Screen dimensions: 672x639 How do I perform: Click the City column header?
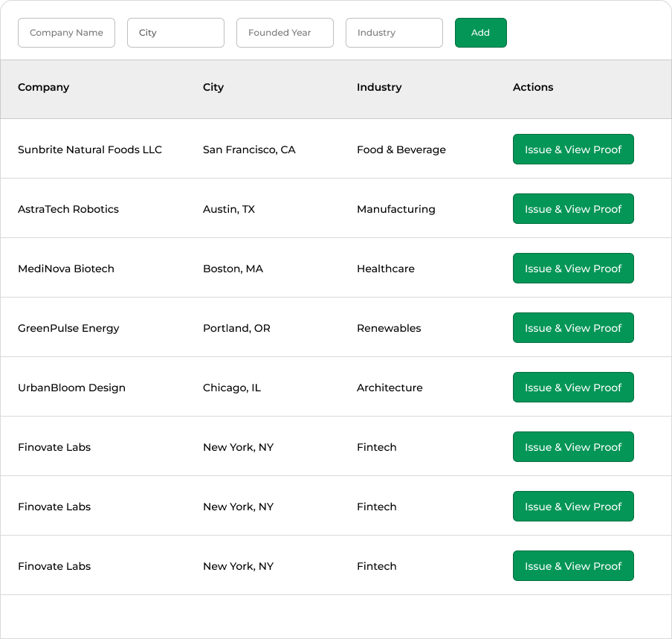tap(213, 87)
